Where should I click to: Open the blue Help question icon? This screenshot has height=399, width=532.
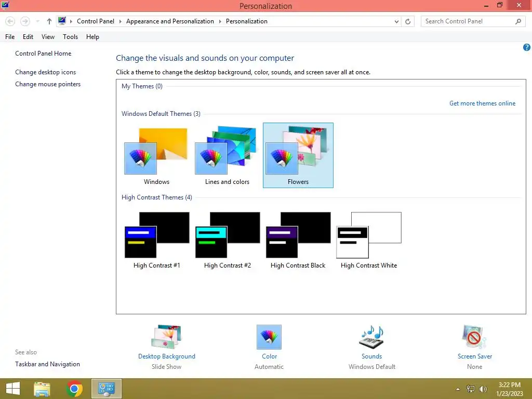[527, 47]
